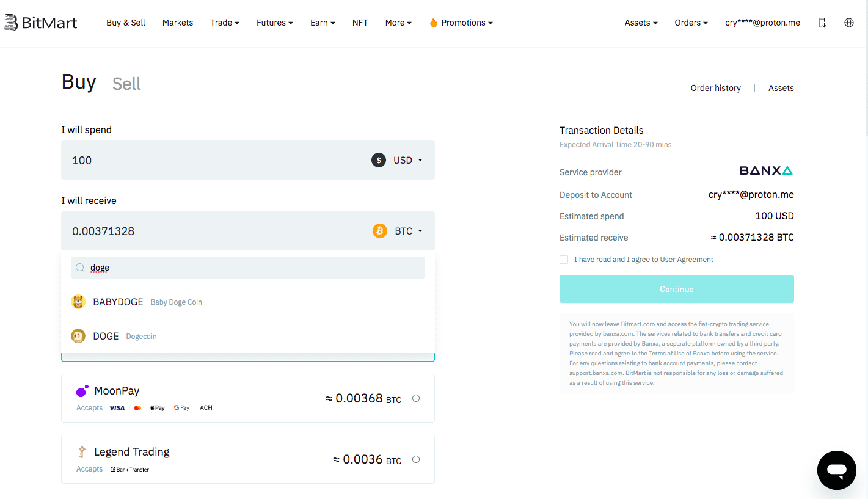Click the Banxa provider logo

766,170
